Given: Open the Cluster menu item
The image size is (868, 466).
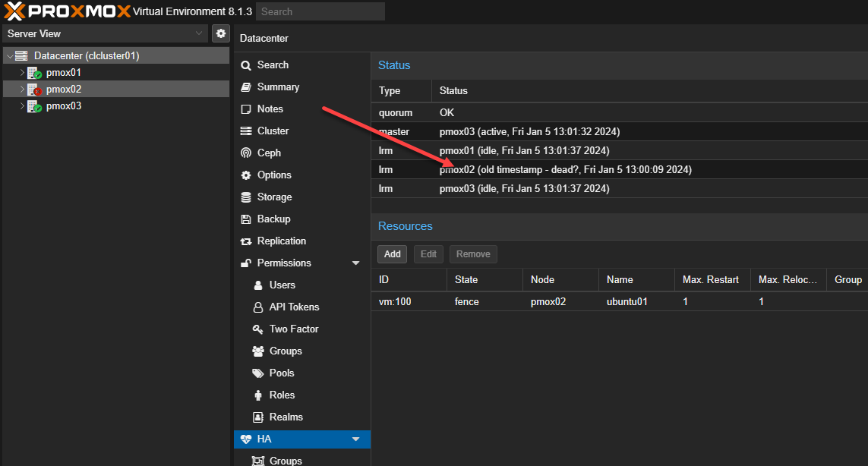Looking at the screenshot, I should tap(273, 131).
